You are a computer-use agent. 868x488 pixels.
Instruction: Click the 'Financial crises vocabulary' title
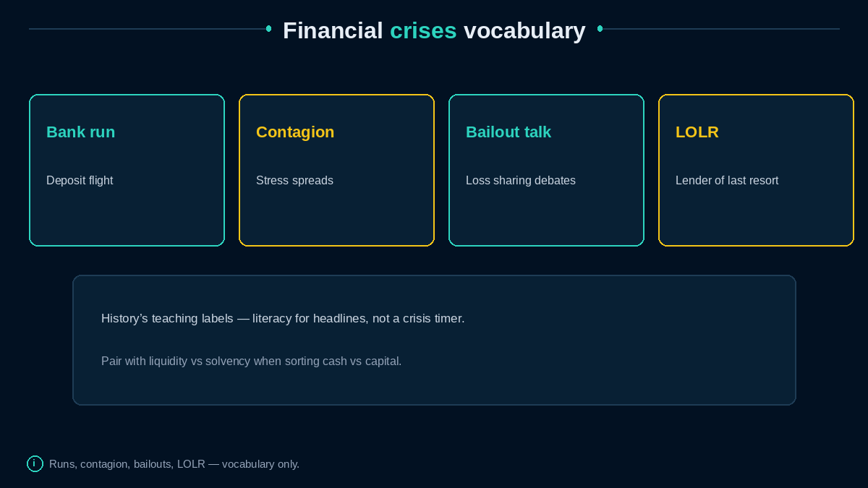434,30
